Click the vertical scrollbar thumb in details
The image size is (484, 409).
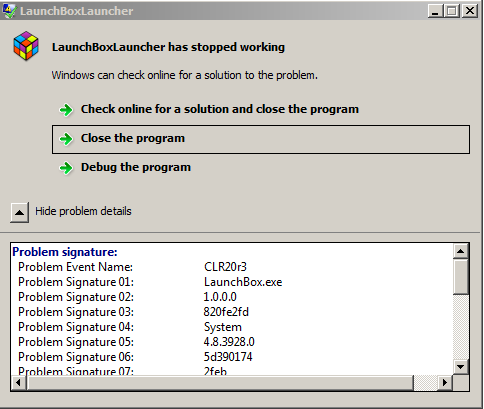click(461, 277)
